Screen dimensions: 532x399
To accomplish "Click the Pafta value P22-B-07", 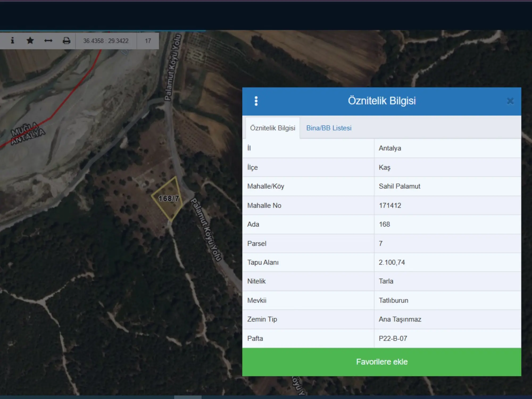I will 393,338.
